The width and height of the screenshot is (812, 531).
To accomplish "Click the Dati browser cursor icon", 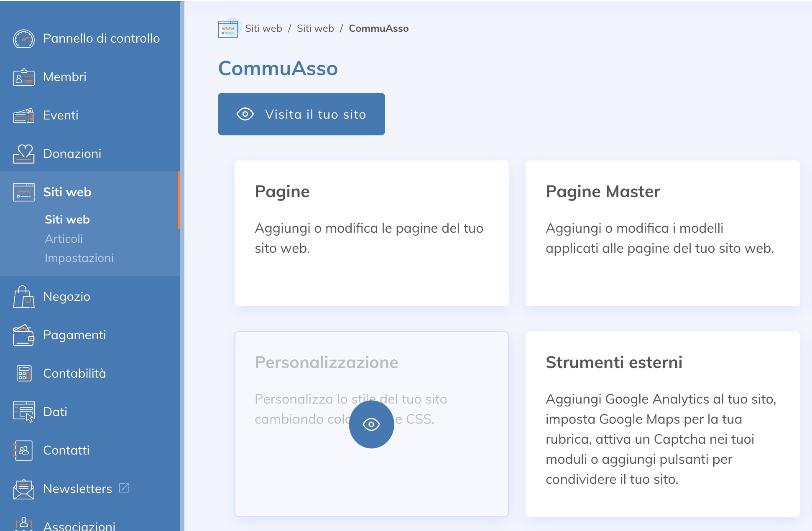I will point(24,412).
